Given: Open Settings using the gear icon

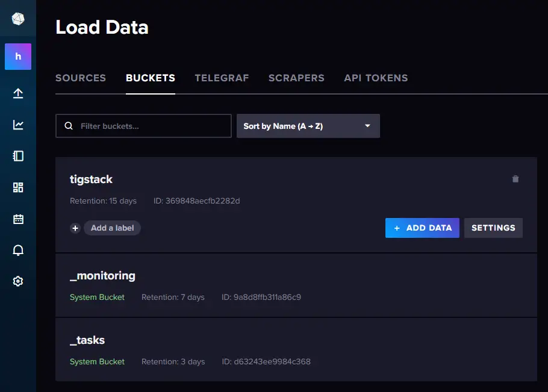Looking at the screenshot, I should pos(18,281).
